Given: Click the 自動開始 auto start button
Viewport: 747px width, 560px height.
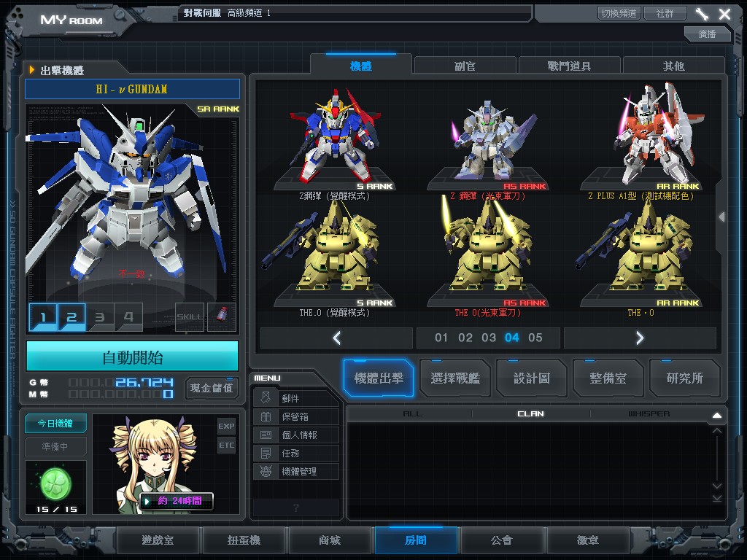Looking at the screenshot, I should tap(132, 356).
